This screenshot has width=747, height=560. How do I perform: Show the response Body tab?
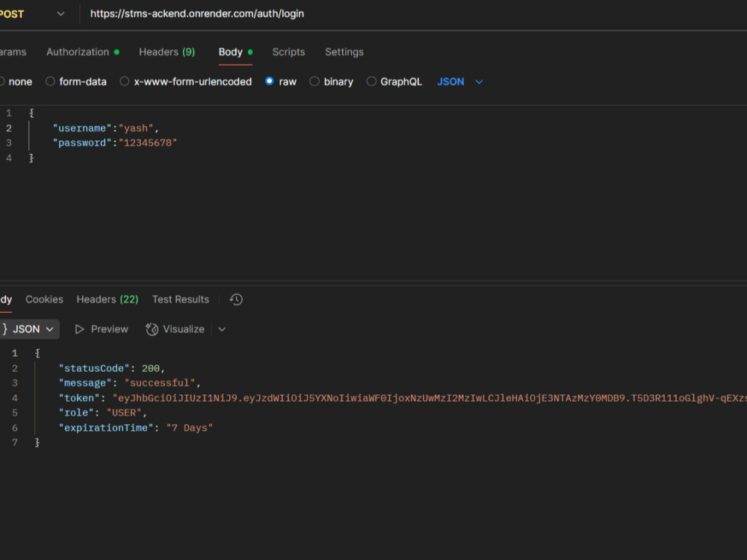[6, 299]
